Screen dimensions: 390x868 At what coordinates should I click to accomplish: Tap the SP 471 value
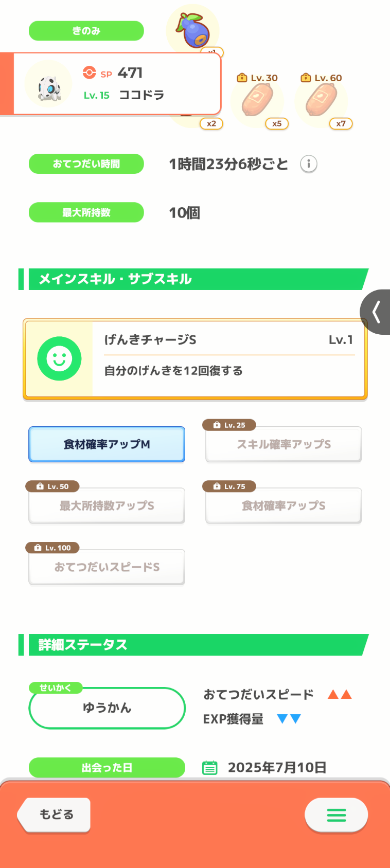[x=113, y=73]
